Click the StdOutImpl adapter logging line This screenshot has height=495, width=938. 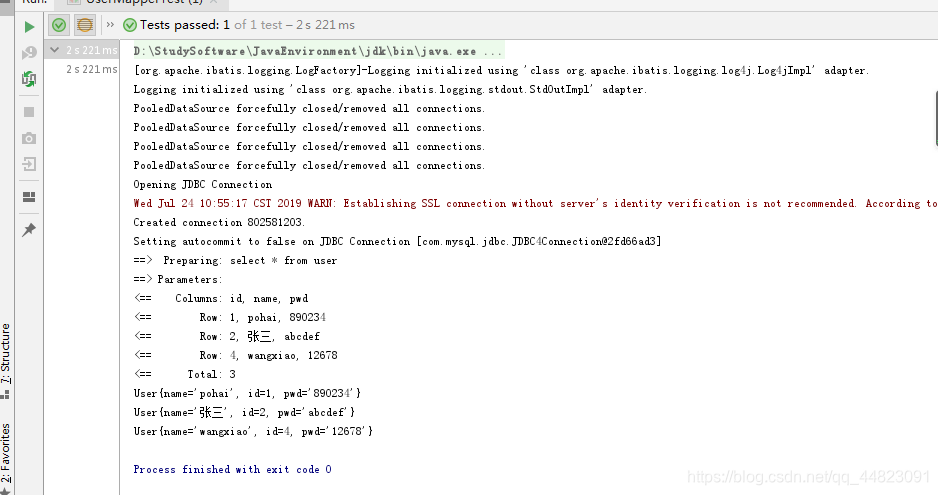[x=389, y=90]
